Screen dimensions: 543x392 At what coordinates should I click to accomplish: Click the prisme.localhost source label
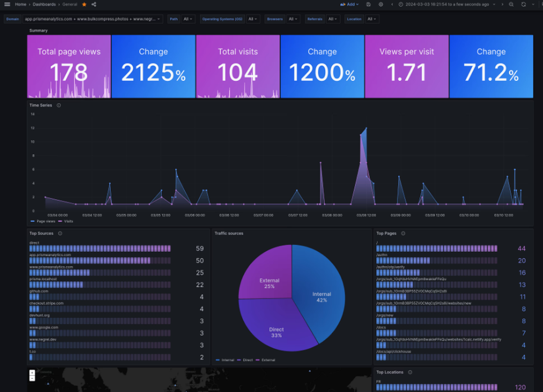43,279
